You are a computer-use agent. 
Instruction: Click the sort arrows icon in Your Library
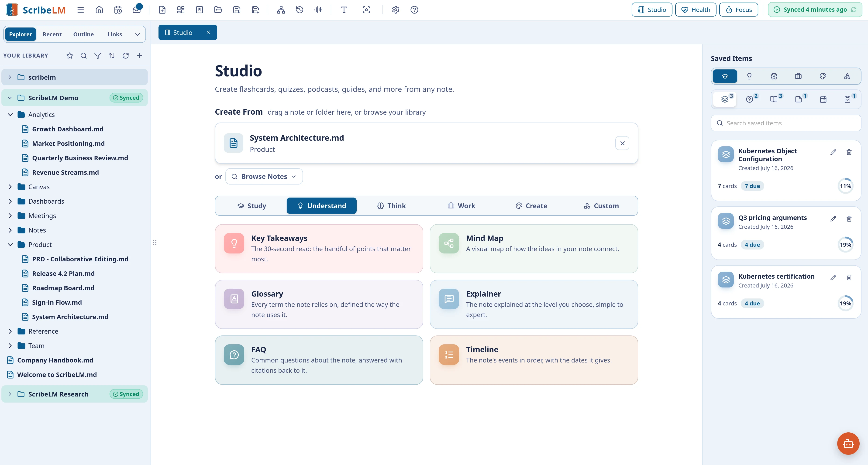(x=112, y=55)
